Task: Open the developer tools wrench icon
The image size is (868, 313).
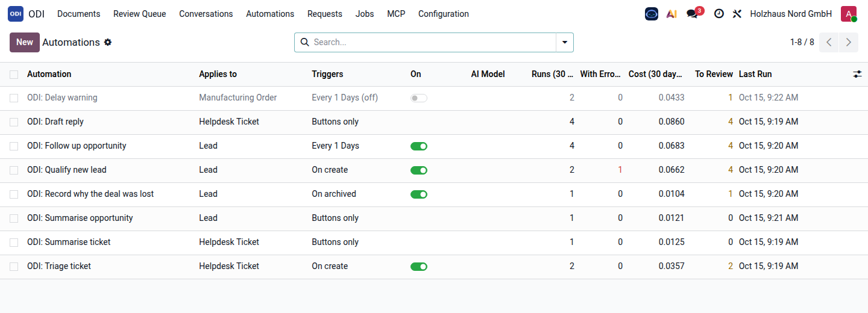Action: (737, 14)
